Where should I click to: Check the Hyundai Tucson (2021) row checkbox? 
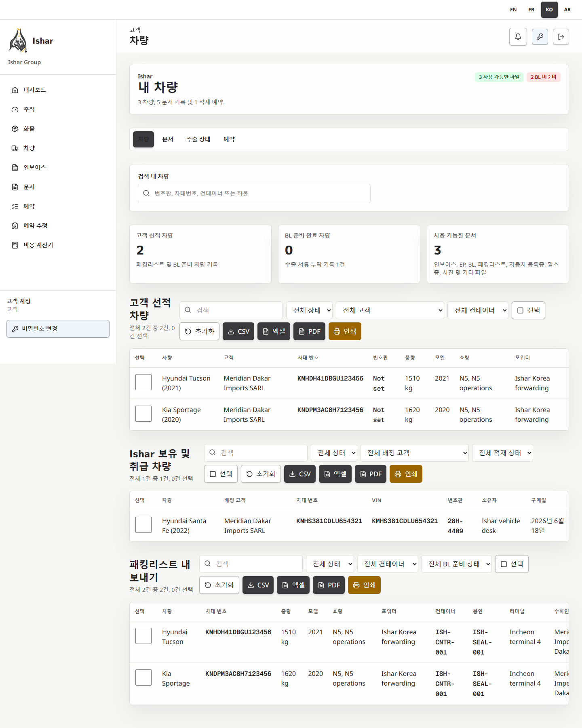[143, 382]
